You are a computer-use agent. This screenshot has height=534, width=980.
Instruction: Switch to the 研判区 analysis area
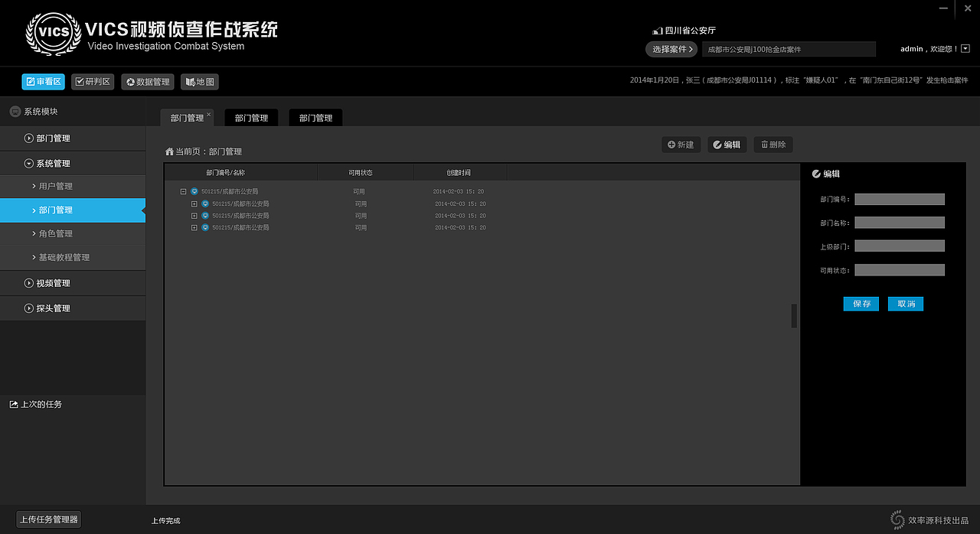click(93, 82)
